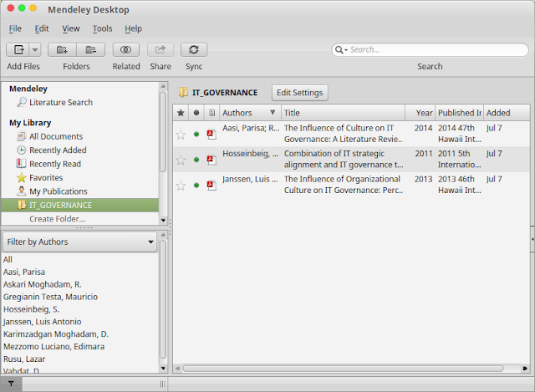Open PDF icon for Janssen, Luis paper
This screenshot has height=392, width=535.
211,186
